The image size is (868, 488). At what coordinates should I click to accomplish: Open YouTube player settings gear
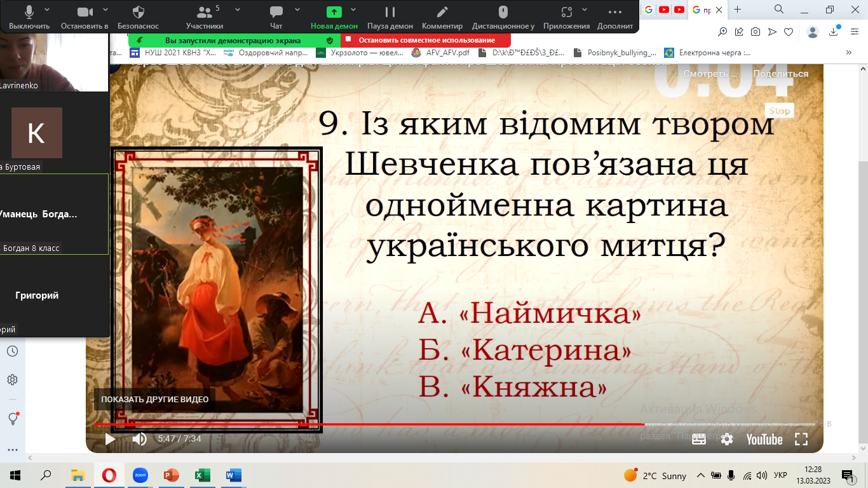[x=727, y=439]
